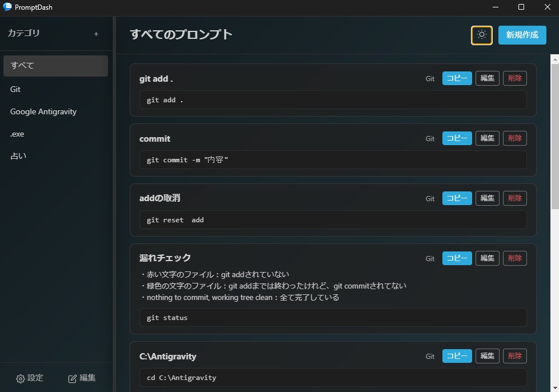Click the 'git commit -m' code box
The width and height of the screenshot is (559, 392).
(x=333, y=159)
